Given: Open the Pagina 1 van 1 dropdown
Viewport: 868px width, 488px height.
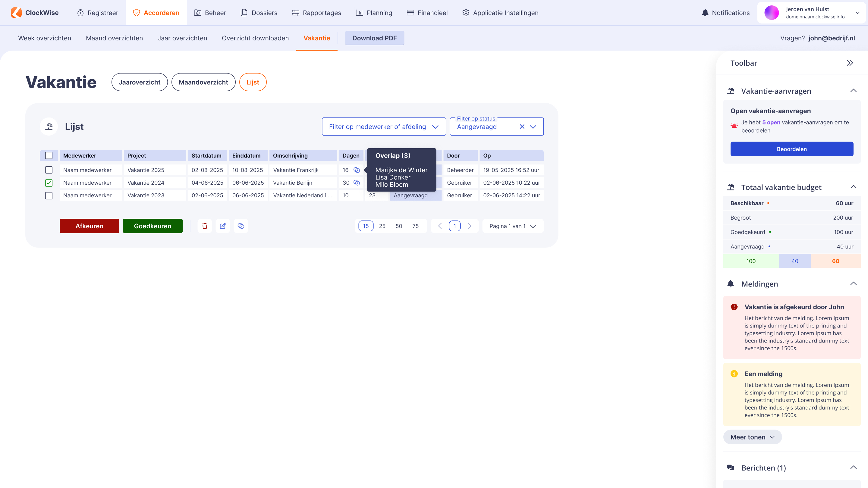Looking at the screenshot, I should [512, 226].
